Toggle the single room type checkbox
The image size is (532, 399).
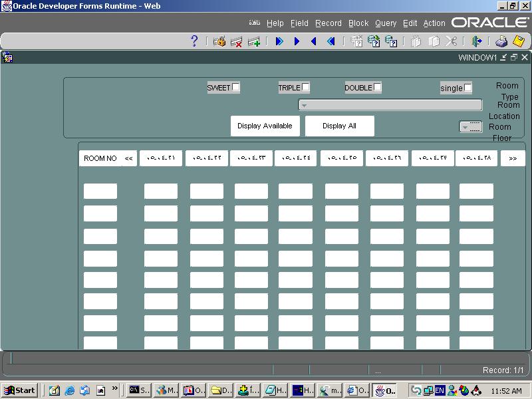click(467, 88)
